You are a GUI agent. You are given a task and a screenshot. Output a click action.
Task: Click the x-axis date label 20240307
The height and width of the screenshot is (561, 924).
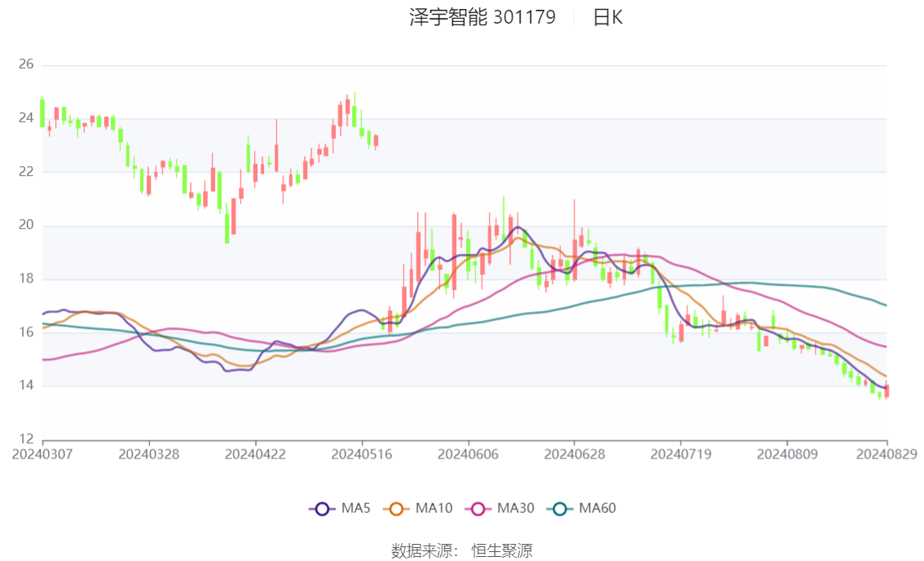coord(42,454)
